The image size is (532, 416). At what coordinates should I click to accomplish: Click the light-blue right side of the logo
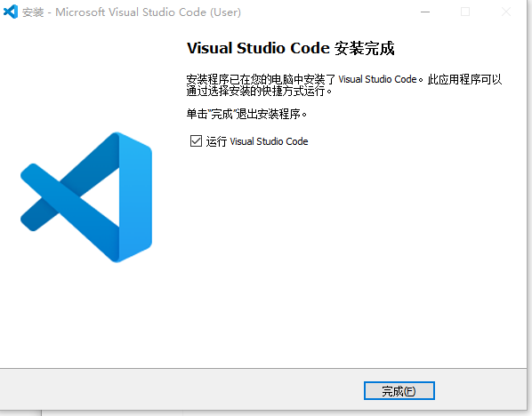[x=136, y=197]
